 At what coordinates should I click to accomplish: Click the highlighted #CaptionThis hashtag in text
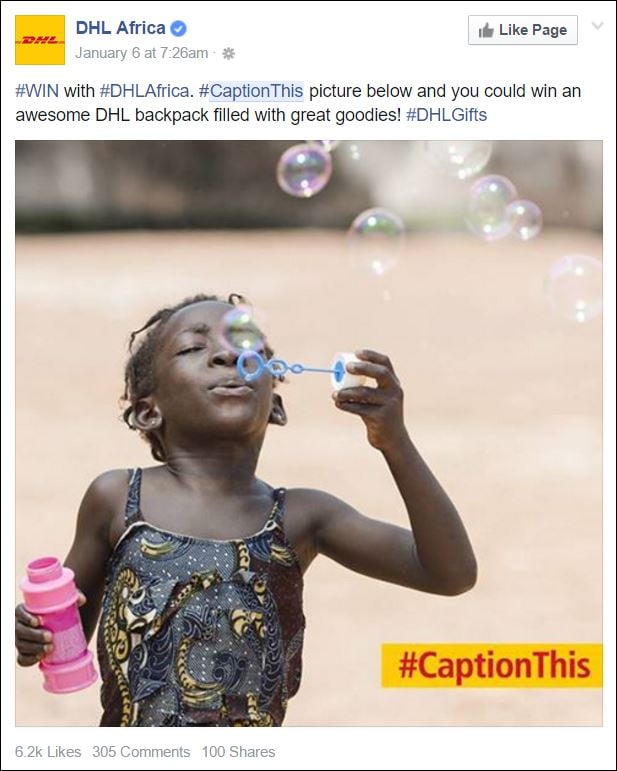(251, 91)
